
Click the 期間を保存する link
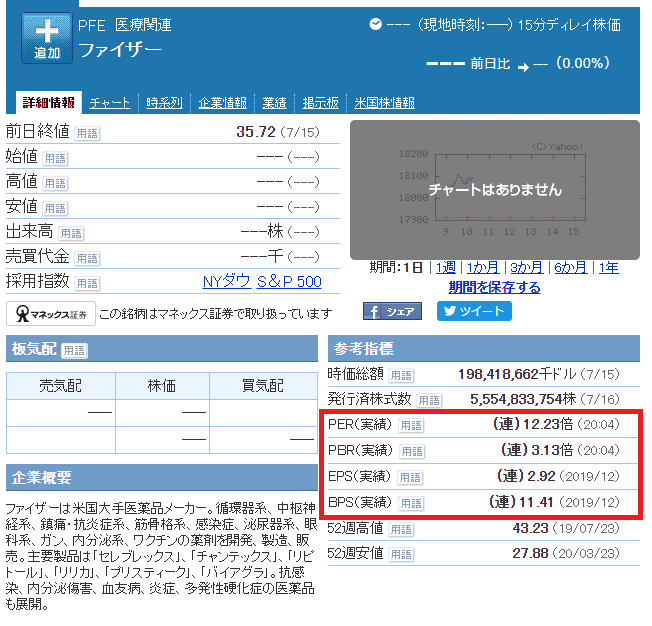pos(494,287)
